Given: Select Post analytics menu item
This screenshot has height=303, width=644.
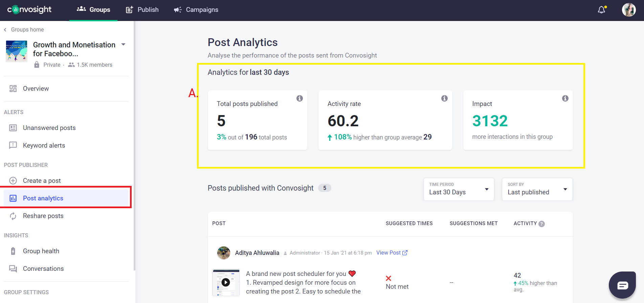Looking at the screenshot, I should coord(66,198).
